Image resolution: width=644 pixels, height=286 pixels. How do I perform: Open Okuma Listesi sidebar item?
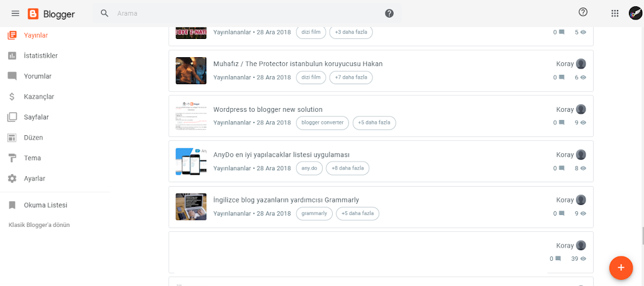pos(45,205)
